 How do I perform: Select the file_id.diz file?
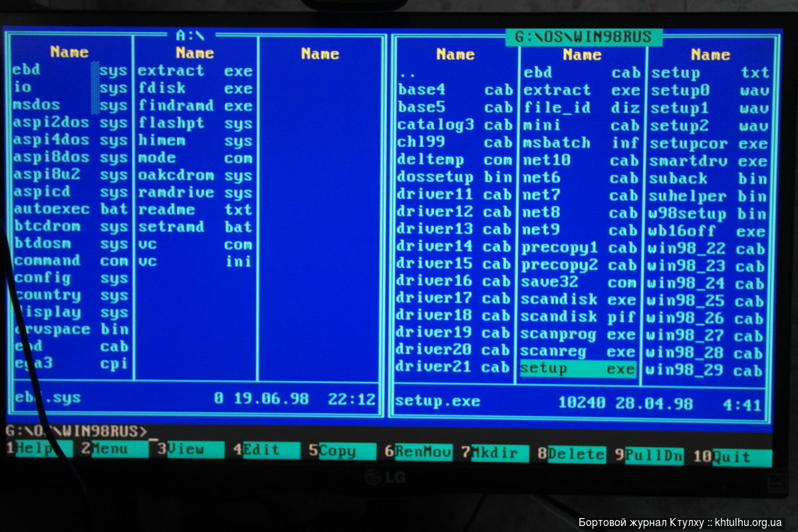[581, 107]
